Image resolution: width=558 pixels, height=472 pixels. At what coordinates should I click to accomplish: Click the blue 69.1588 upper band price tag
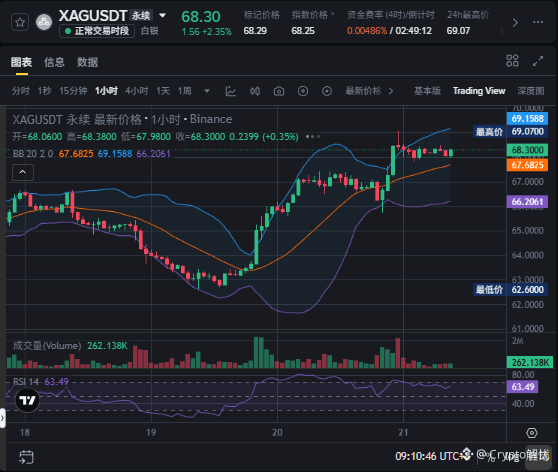527,119
